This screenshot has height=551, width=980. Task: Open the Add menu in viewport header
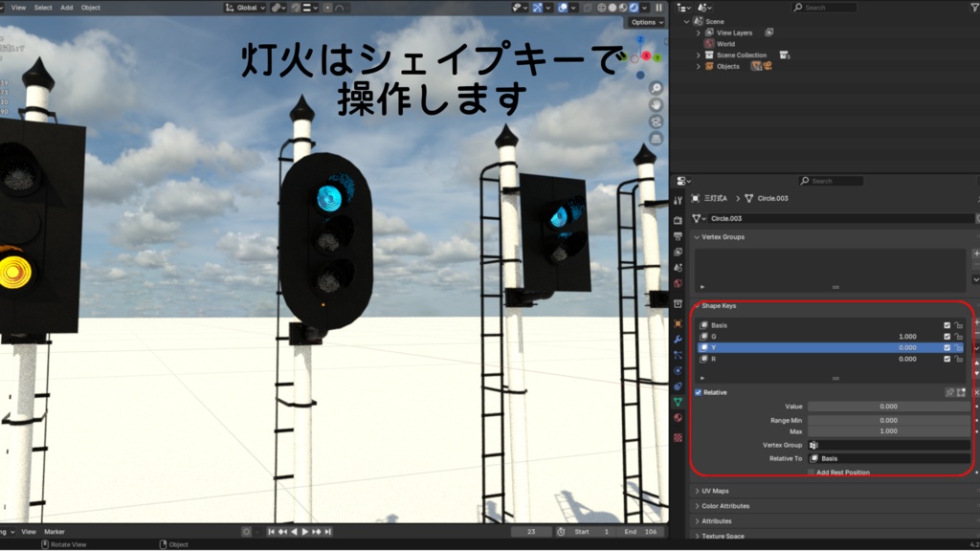click(66, 7)
